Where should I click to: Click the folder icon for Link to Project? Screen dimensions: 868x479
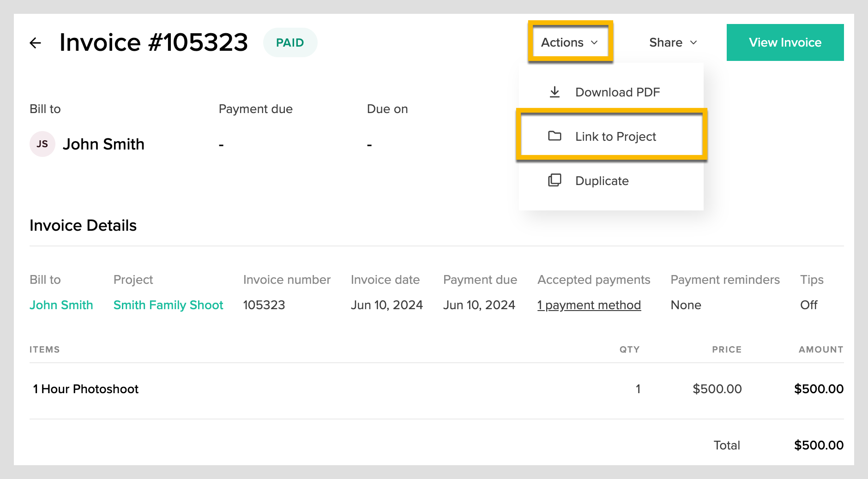555,136
